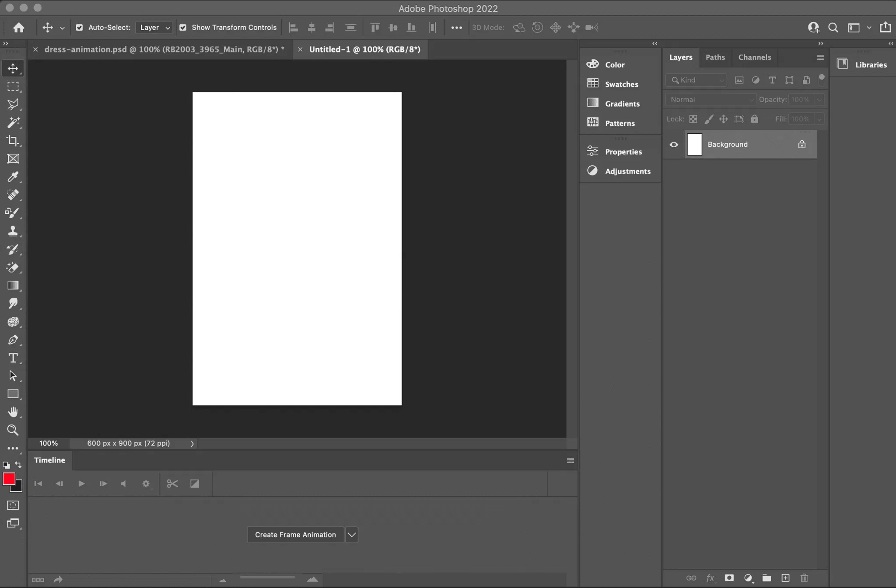The image size is (896, 588).
Task: Click the Create Frame Animation button
Action: [295, 535]
